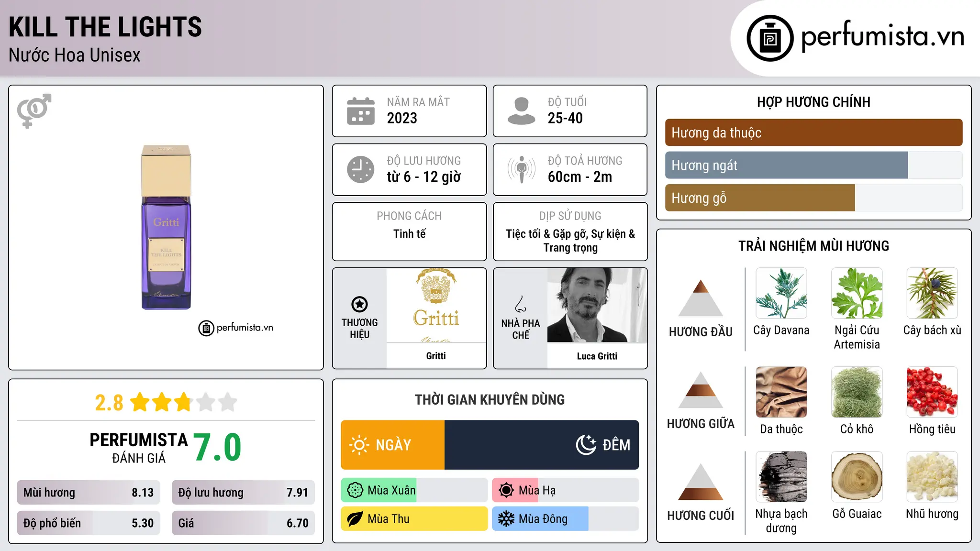Screen dimensions: 980x551
Task: Click the Trải nghiệm mùi hương heading
Action: tap(813, 246)
